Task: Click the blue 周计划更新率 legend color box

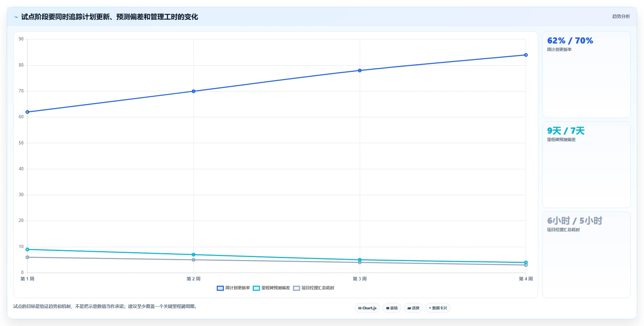Action: pos(220,288)
